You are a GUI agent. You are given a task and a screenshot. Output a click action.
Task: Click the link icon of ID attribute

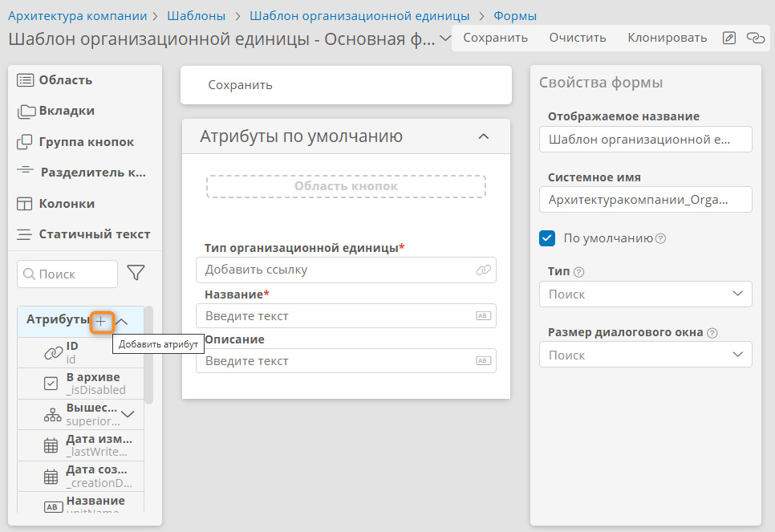[53, 353]
